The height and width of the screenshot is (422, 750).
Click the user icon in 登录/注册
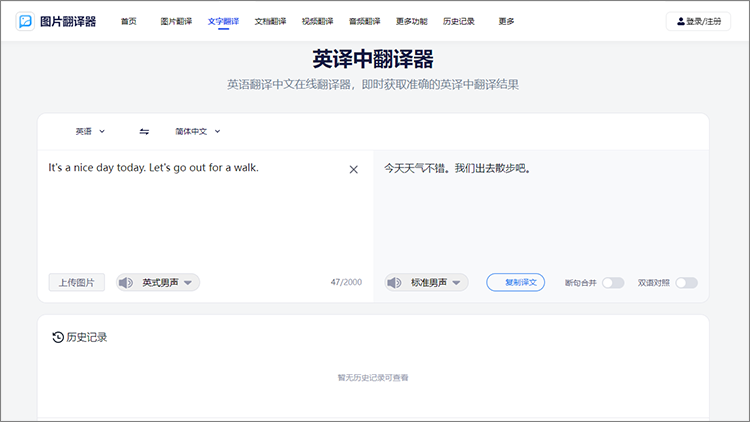(x=681, y=21)
